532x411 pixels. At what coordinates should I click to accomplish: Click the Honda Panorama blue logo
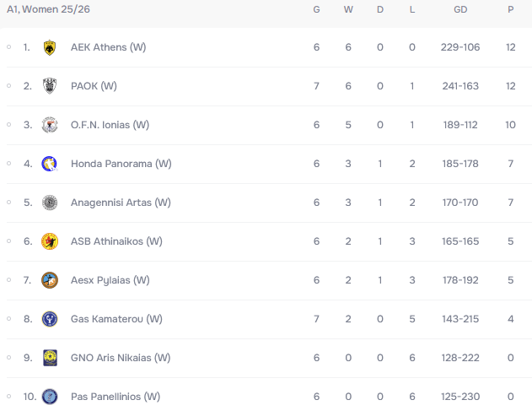pos(50,164)
